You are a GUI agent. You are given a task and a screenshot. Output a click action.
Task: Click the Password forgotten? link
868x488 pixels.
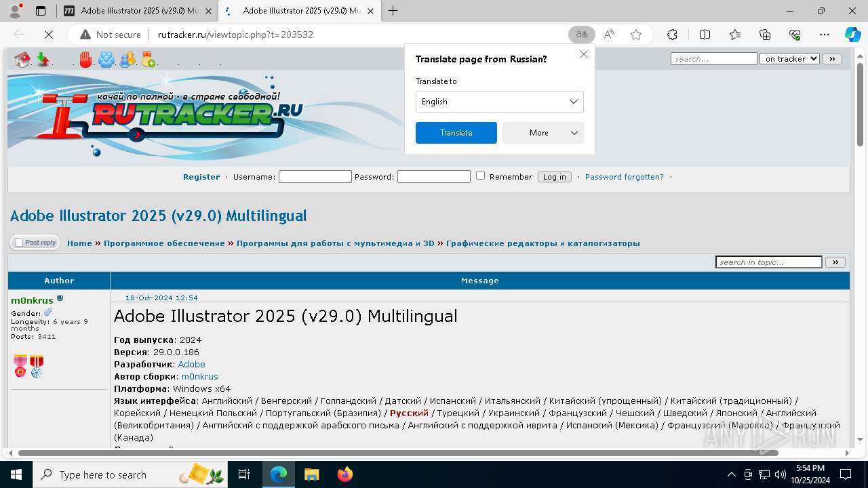pyautogui.click(x=624, y=177)
